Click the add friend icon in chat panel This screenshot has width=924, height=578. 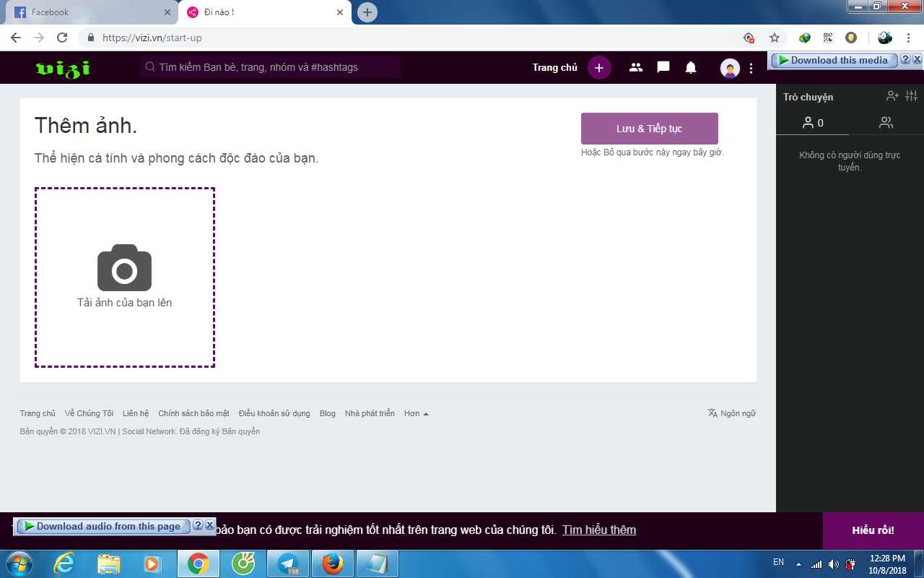click(892, 96)
